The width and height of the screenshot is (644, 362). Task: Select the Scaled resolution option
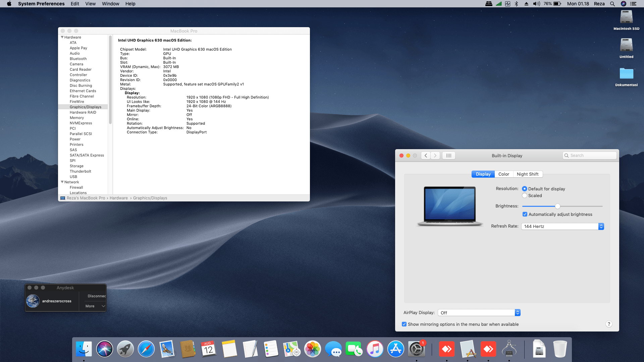pyautogui.click(x=525, y=196)
